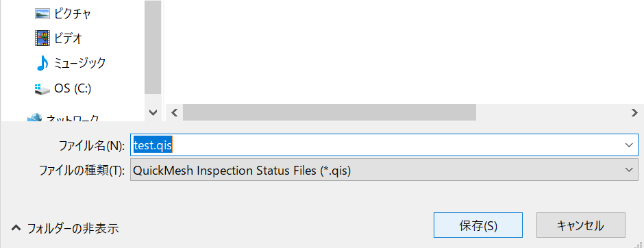Click the 保存(S) button
Image resolution: width=644 pixels, height=248 pixels.
click(478, 225)
